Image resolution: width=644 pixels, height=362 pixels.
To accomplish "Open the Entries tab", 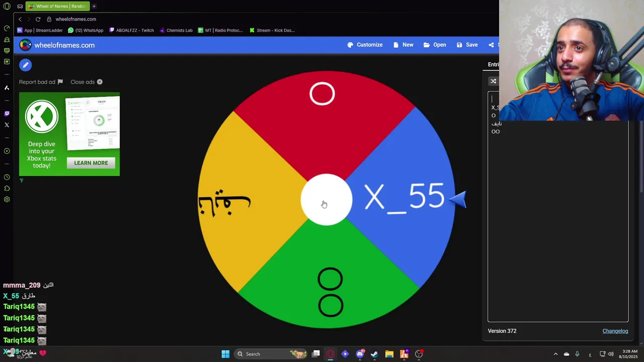I will click(x=494, y=64).
